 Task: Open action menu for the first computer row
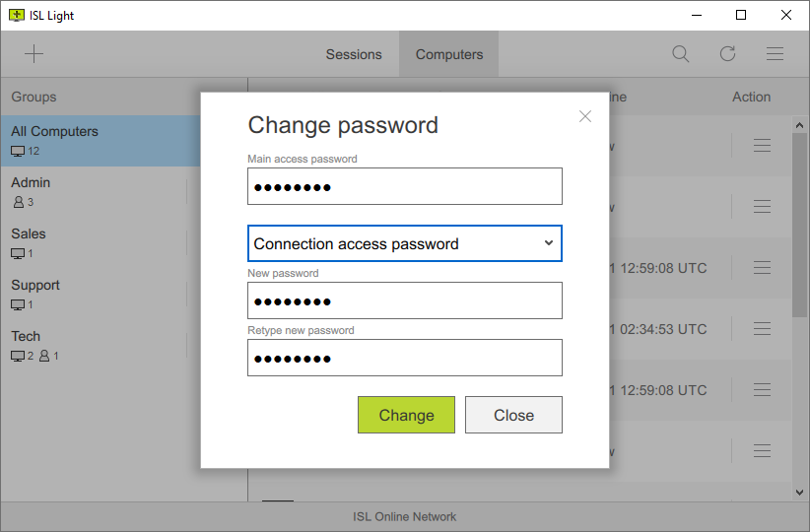tap(762, 146)
